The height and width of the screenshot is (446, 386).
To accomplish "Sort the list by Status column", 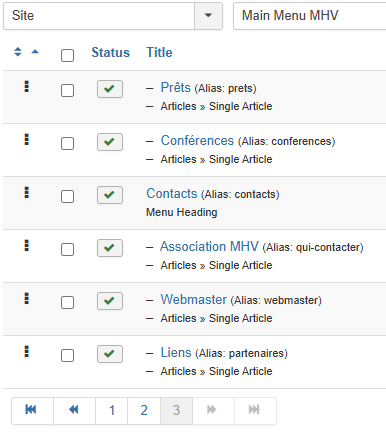I will tap(110, 52).
